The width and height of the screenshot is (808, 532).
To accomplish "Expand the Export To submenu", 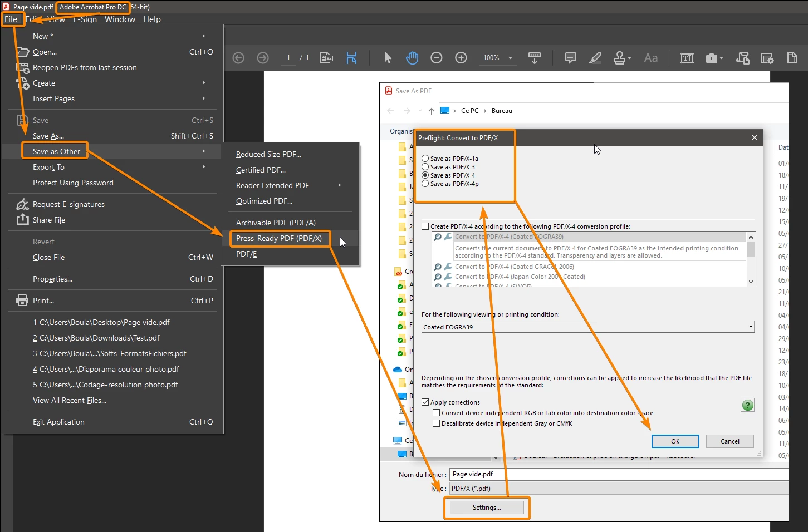I will click(204, 167).
